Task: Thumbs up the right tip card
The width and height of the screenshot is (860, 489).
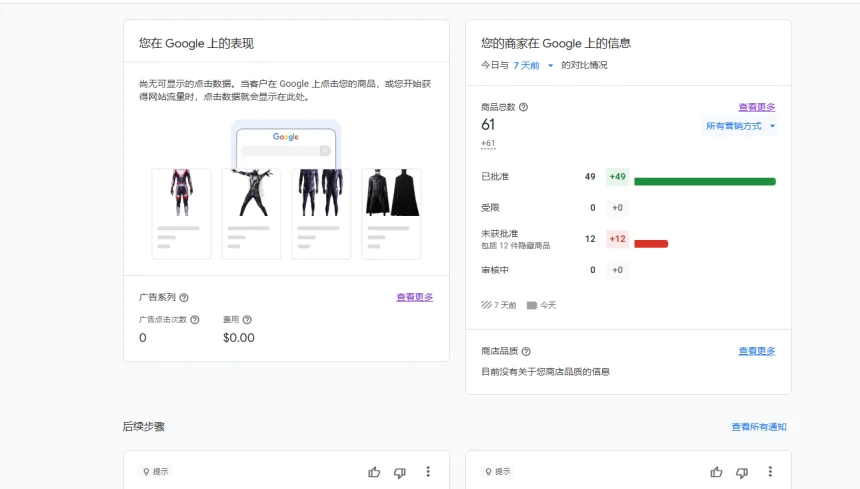Action: (716, 472)
